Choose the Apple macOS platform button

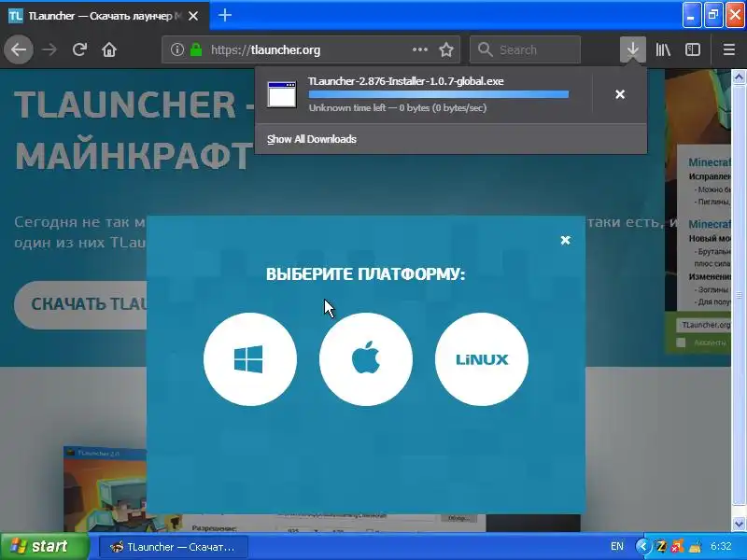[x=366, y=359]
